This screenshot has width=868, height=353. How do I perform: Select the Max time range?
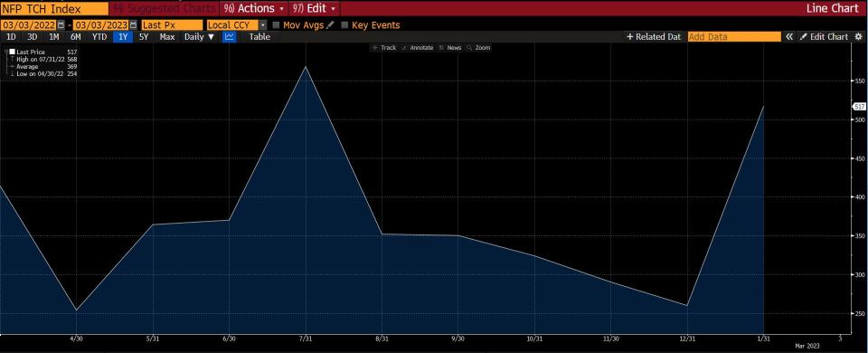167,36
